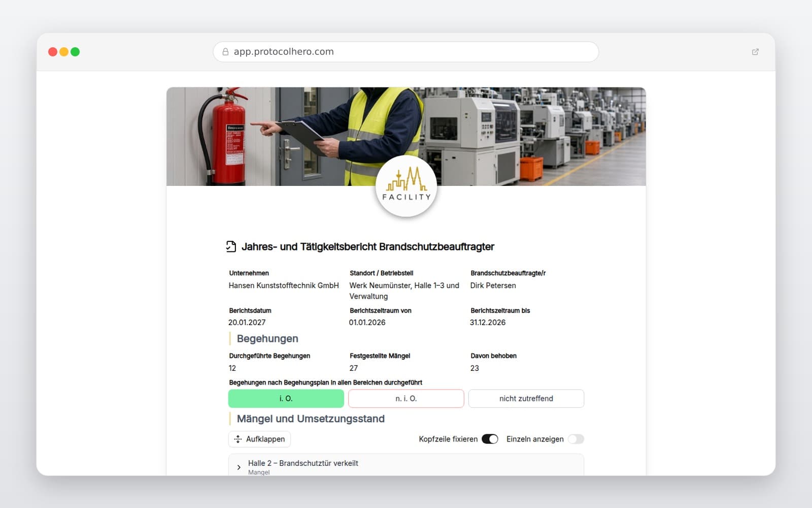Click the company name Hansen Kunststofftechnik GmbH

(284, 285)
